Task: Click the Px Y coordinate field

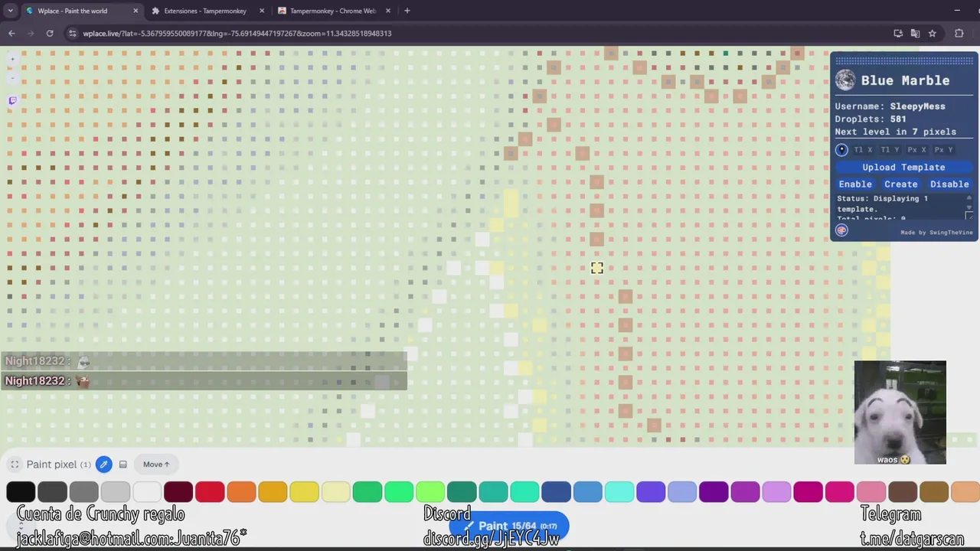Action: coord(943,150)
